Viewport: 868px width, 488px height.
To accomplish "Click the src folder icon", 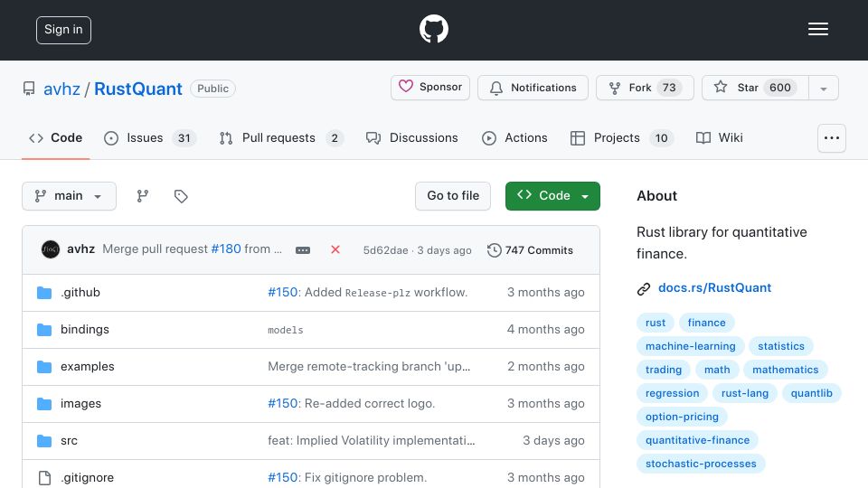I will coord(44,440).
